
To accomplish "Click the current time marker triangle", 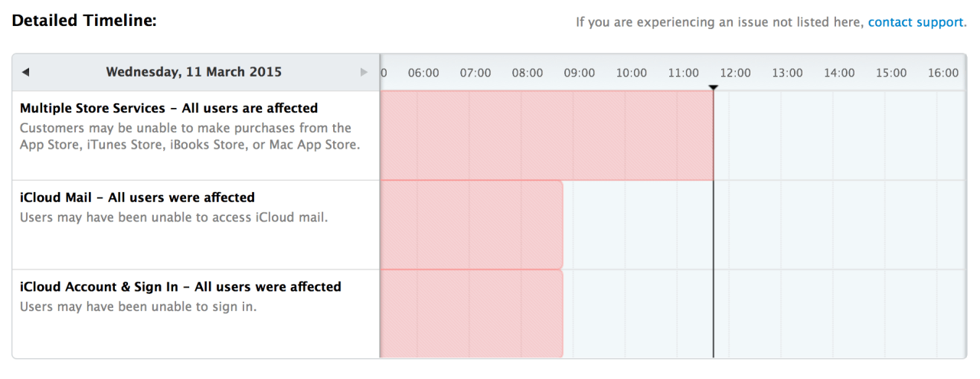I will [714, 88].
